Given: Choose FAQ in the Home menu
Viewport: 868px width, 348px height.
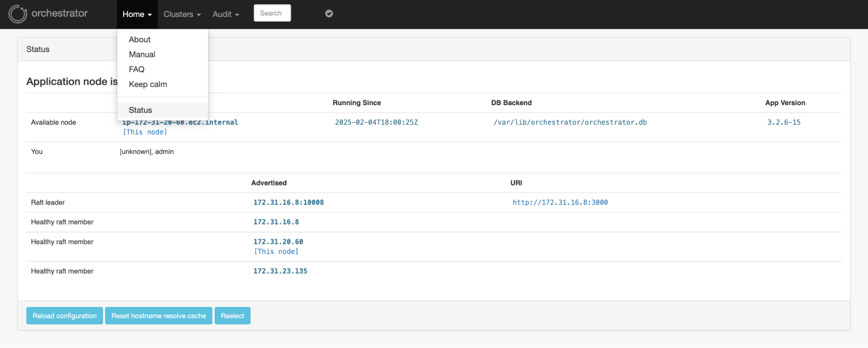Looking at the screenshot, I should [x=136, y=70].
